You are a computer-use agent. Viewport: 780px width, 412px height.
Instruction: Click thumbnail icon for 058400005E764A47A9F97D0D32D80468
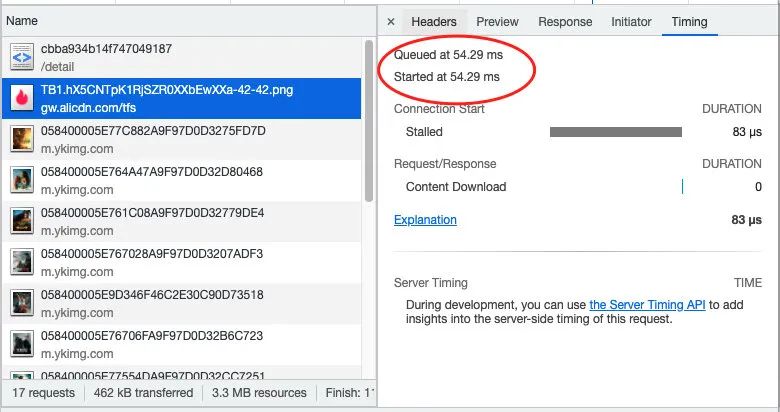[x=22, y=180]
